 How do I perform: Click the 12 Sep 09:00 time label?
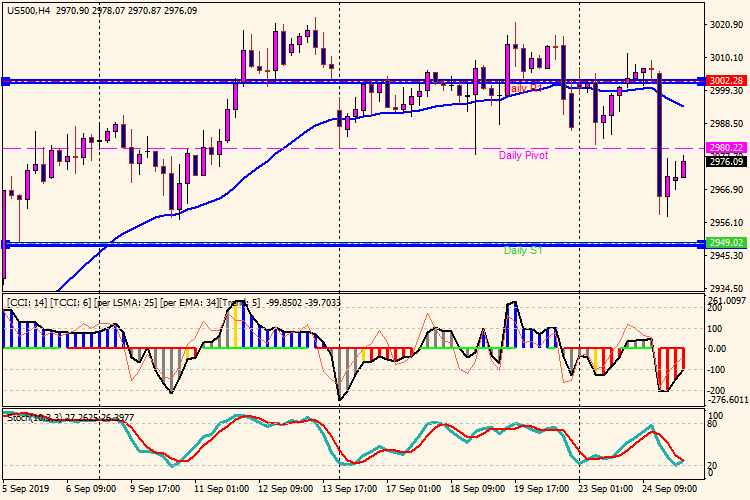click(x=286, y=489)
